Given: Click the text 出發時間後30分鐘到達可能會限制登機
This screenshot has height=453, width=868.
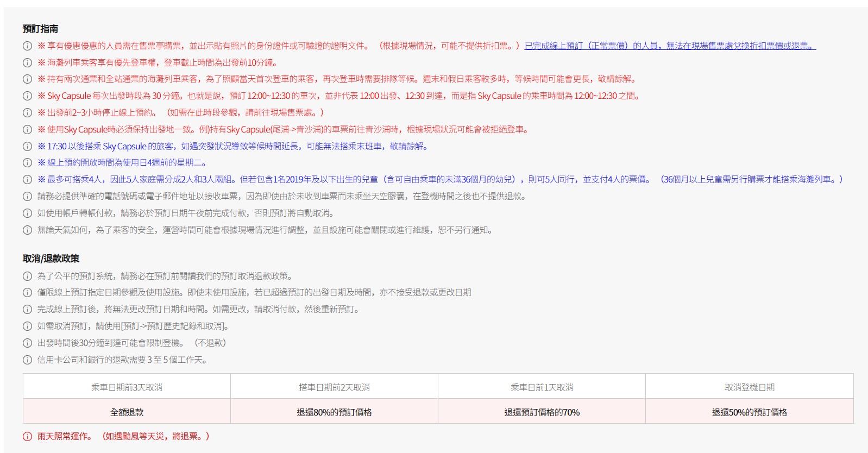Looking at the screenshot, I should [x=110, y=343].
